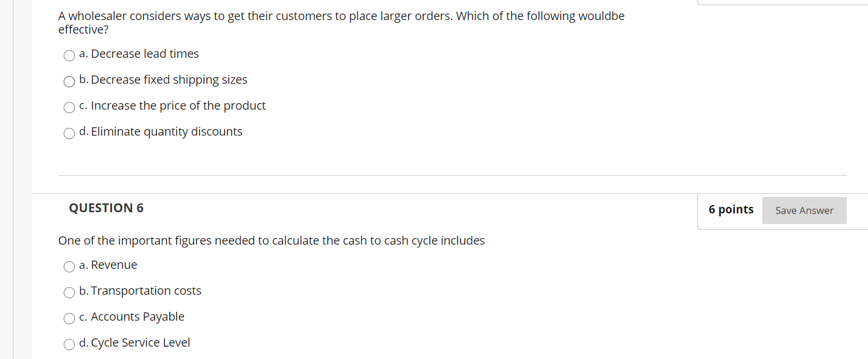Select answer option 'Accounts Payable'
The image size is (868, 359).
69,318
